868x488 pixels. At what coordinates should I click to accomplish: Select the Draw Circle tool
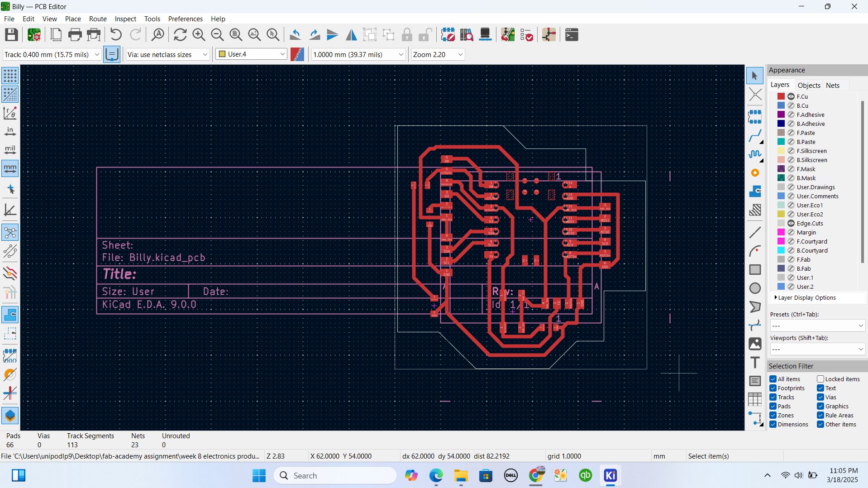(755, 288)
